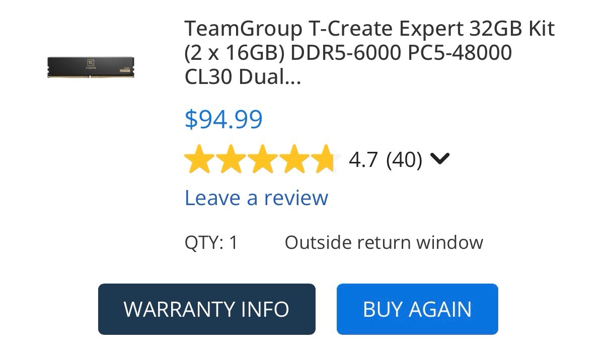Select the third rating star
The image size is (607, 364).
(x=261, y=159)
